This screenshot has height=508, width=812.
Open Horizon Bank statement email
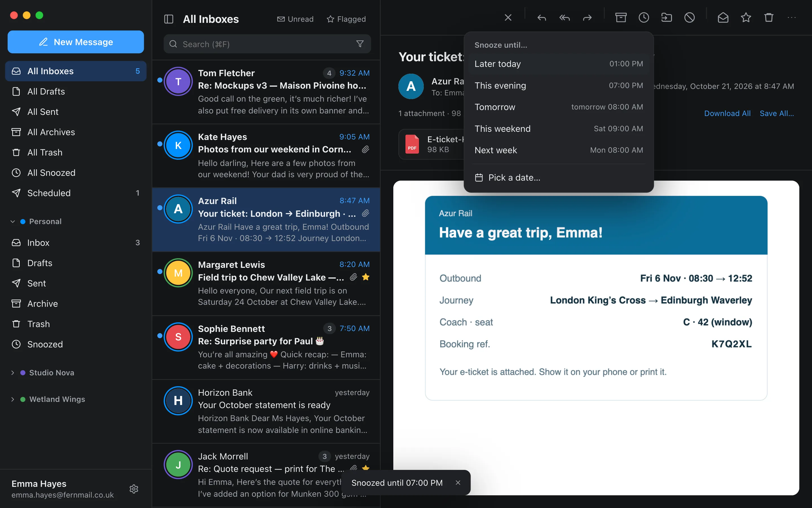point(266,411)
